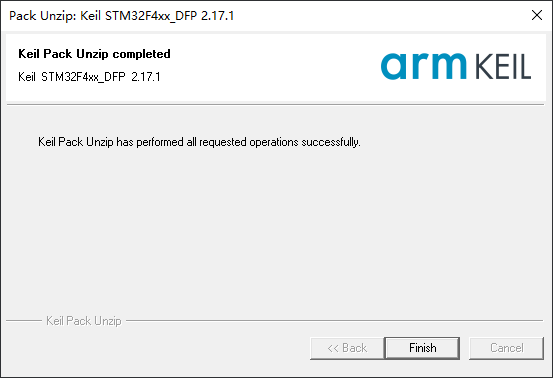The image size is (553, 378).
Task: Go back using the << Back button
Action: click(347, 348)
